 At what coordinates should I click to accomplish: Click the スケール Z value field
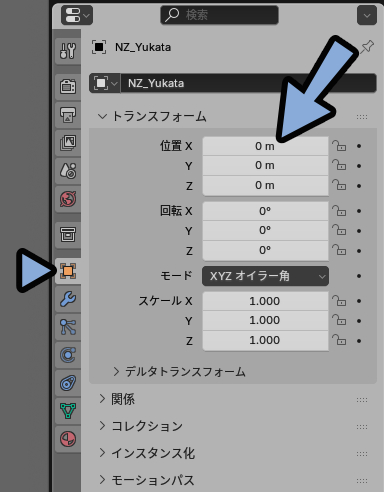click(265, 340)
